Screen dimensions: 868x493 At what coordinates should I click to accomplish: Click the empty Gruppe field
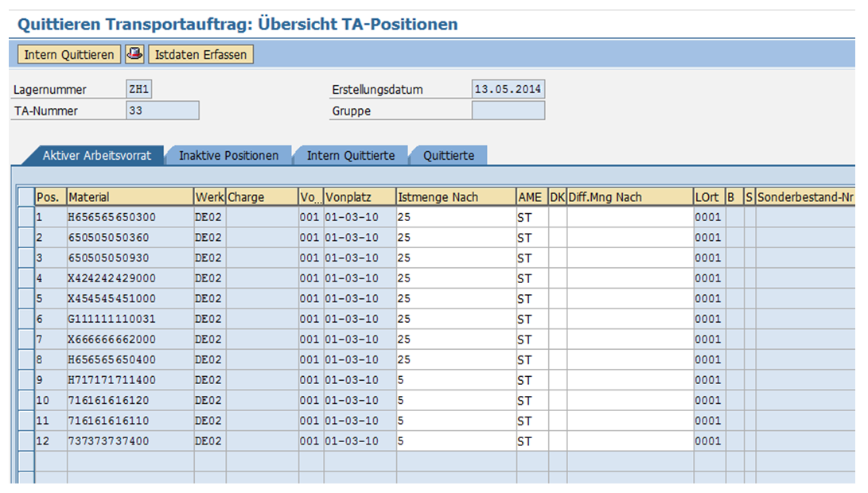[508, 111]
